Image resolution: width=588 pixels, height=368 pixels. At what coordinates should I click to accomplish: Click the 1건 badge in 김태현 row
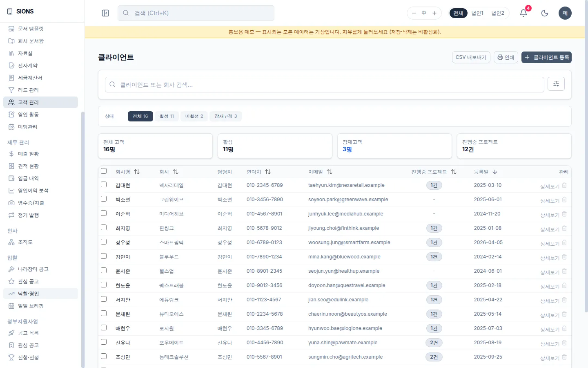point(434,185)
